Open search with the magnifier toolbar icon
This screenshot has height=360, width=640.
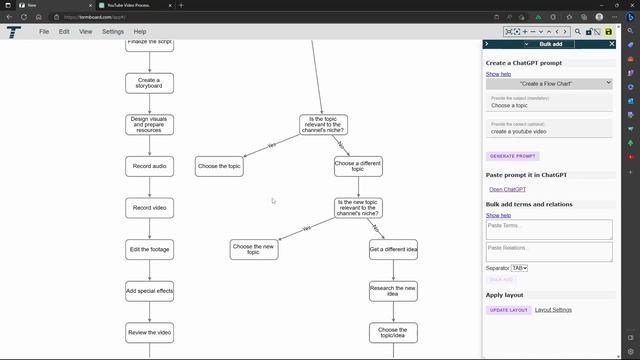pyautogui.click(x=578, y=31)
